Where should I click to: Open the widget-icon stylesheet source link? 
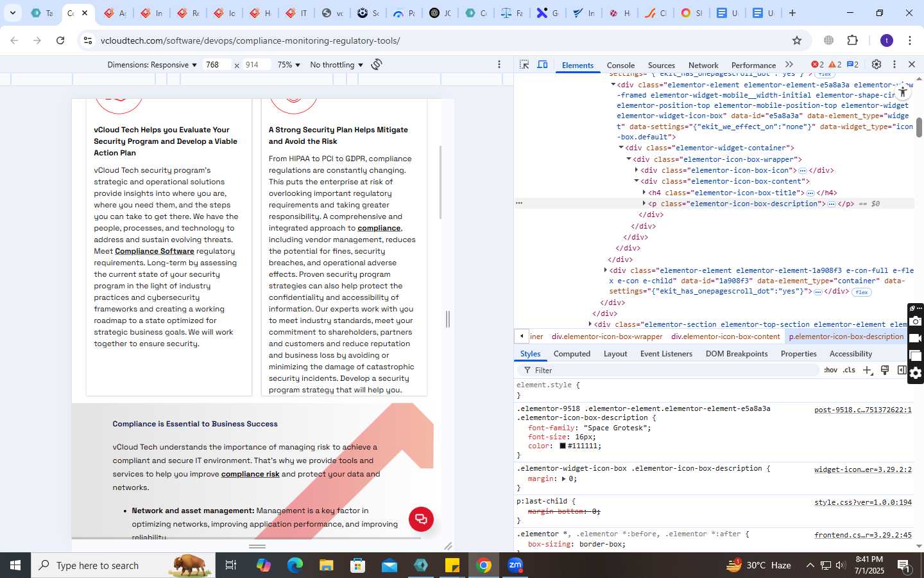coord(863,469)
